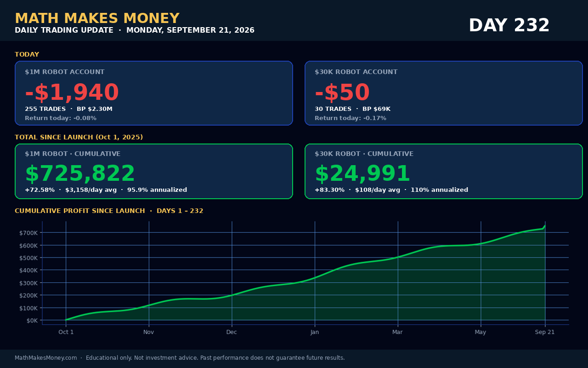Click Return today: -0.08% text
This screenshot has width=588, height=368.
61,118
